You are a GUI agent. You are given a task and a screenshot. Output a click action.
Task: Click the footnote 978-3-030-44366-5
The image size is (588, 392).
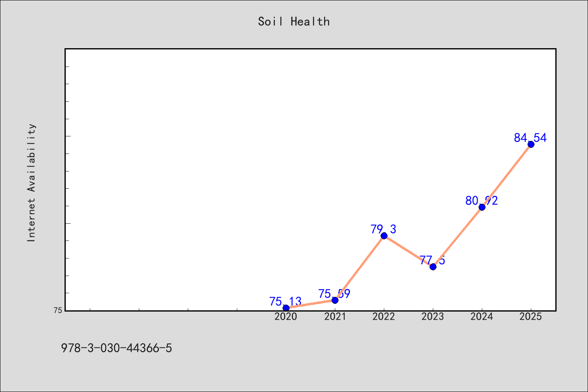pyautogui.click(x=116, y=348)
